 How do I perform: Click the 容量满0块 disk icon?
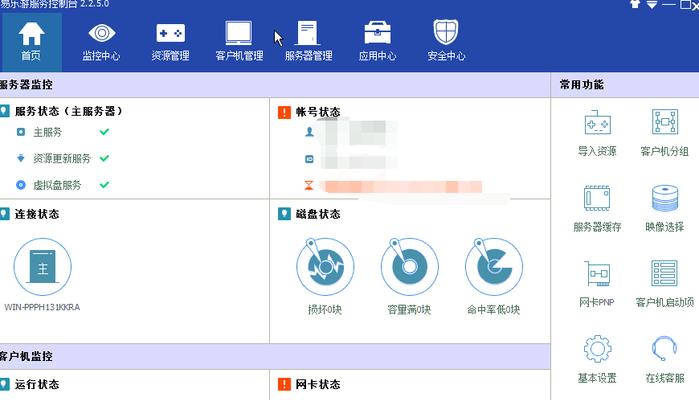[409, 267]
